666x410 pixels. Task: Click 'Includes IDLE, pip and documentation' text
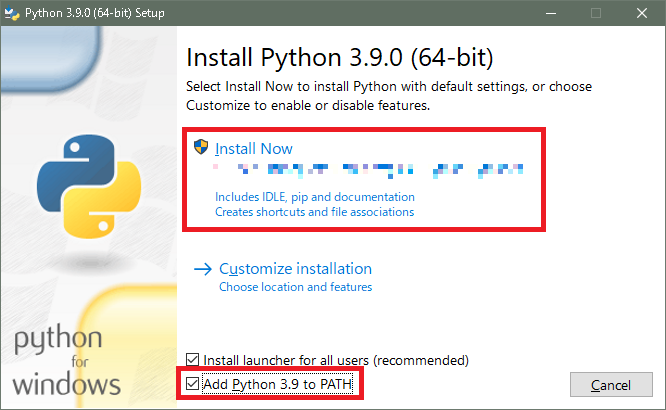pos(315,197)
